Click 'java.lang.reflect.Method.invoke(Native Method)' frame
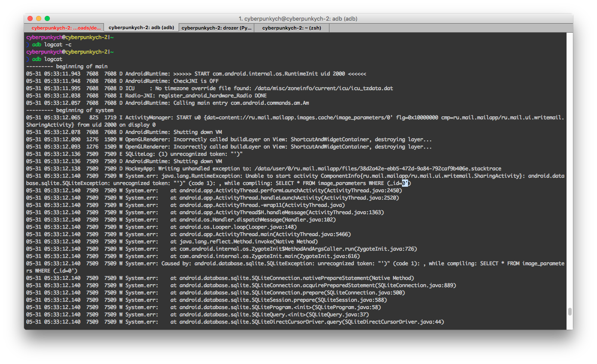The image size is (597, 364). pyautogui.click(x=172, y=242)
